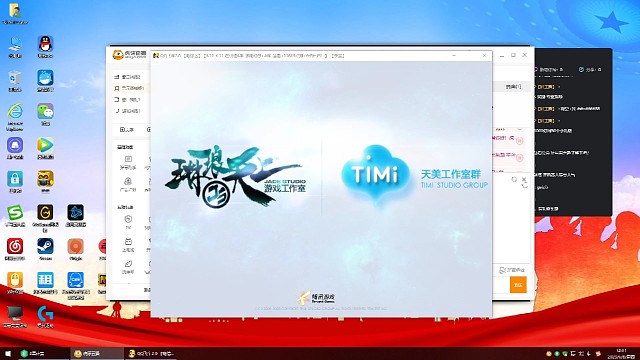This screenshot has height=360, width=640.
Task: Open the blue padlock desktop icon
Action: coord(15,179)
